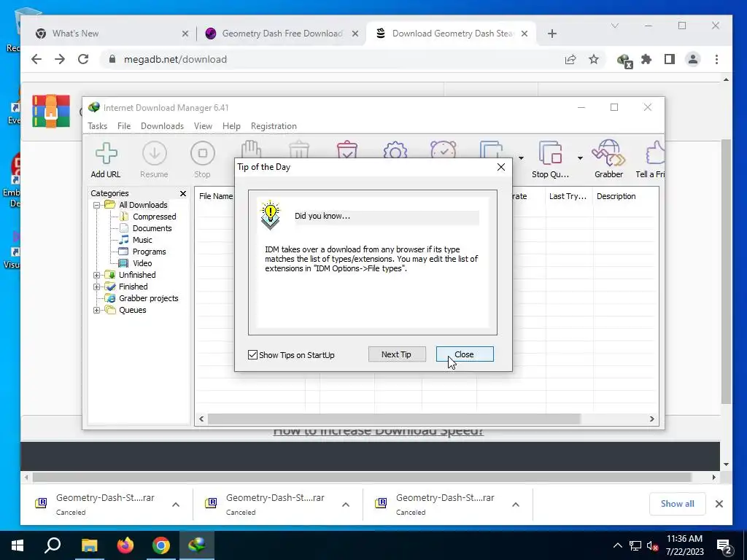
Task: Toggle Chrome side panel icon
Action: pos(670,59)
